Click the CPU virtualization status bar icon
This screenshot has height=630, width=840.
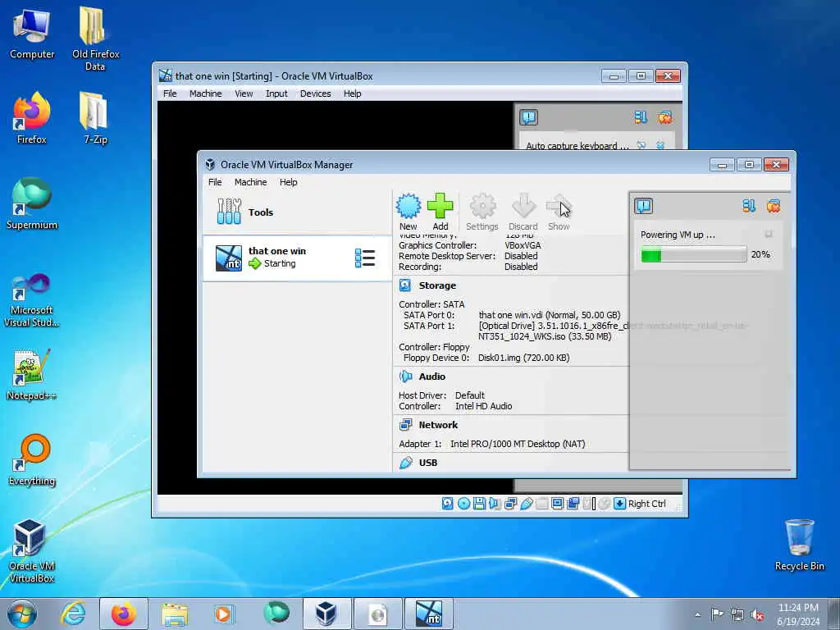tap(589, 504)
